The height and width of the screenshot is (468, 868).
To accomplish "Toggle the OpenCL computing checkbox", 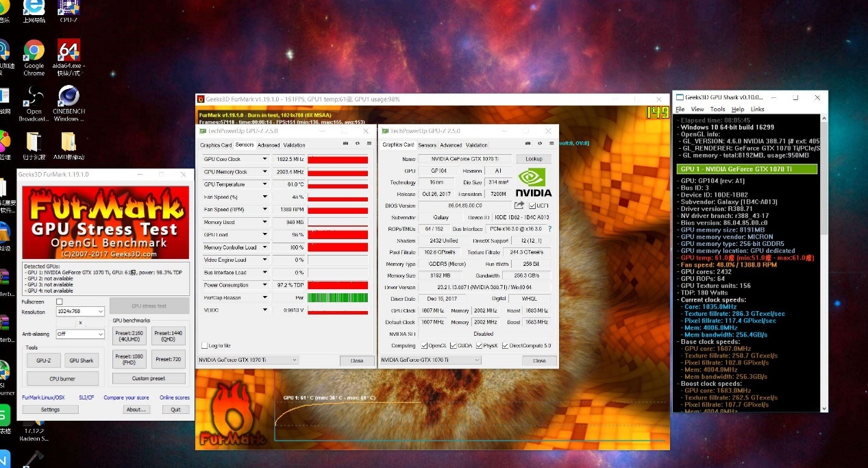I will 424,346.
